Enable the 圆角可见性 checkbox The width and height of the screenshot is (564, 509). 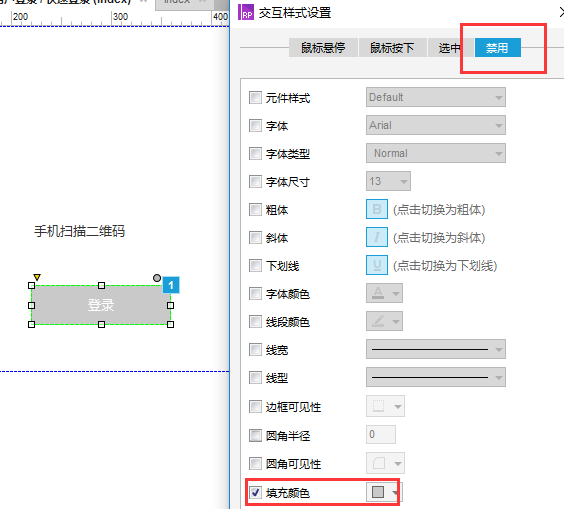pos(255,463)
